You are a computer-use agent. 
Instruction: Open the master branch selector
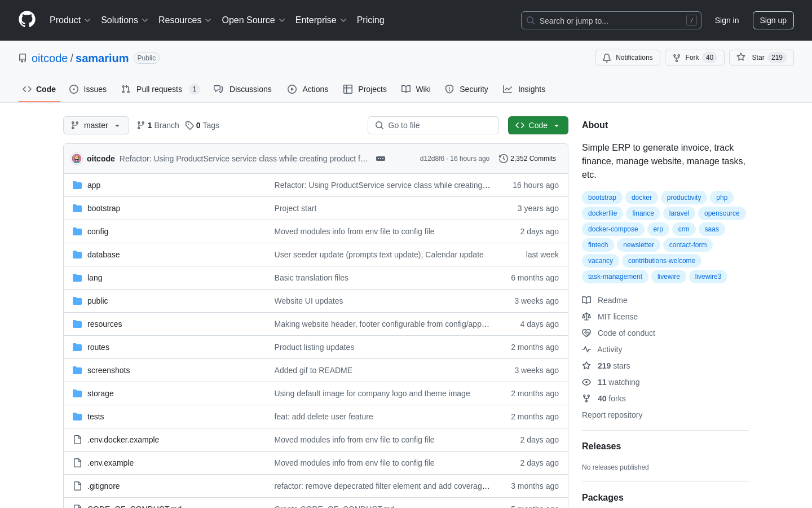click(96, 125)
